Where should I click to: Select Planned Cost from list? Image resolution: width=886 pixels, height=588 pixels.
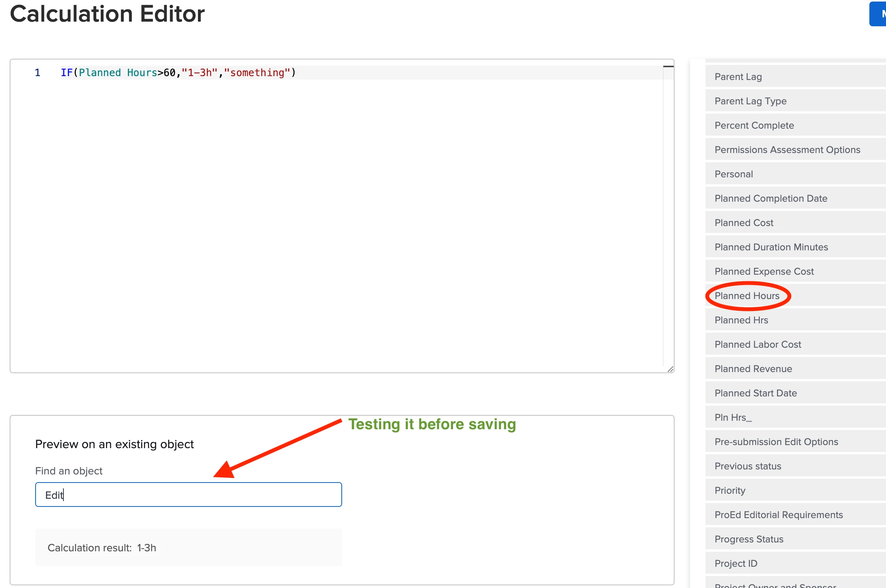pos(744,223)
